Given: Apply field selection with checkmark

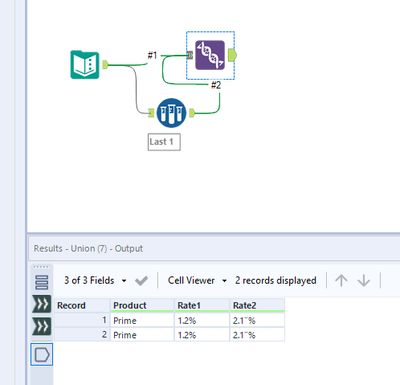Looking at the screenshot, I should tap(141, 281).
